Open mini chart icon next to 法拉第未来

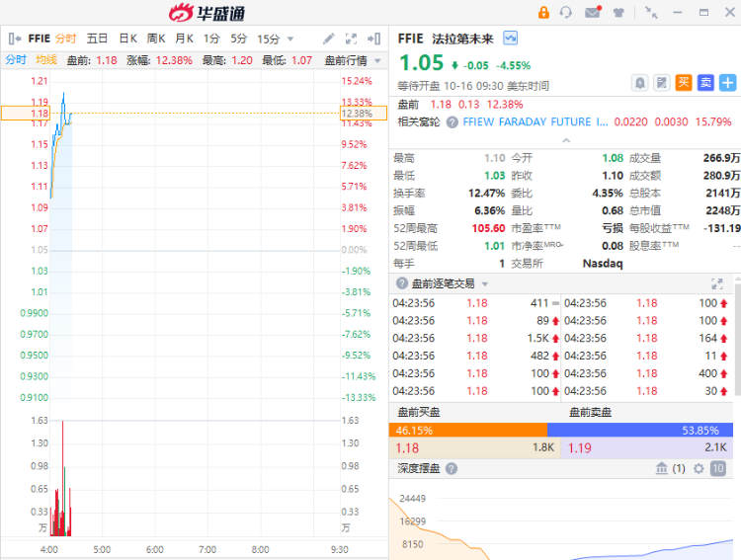[x=511, y=38]
